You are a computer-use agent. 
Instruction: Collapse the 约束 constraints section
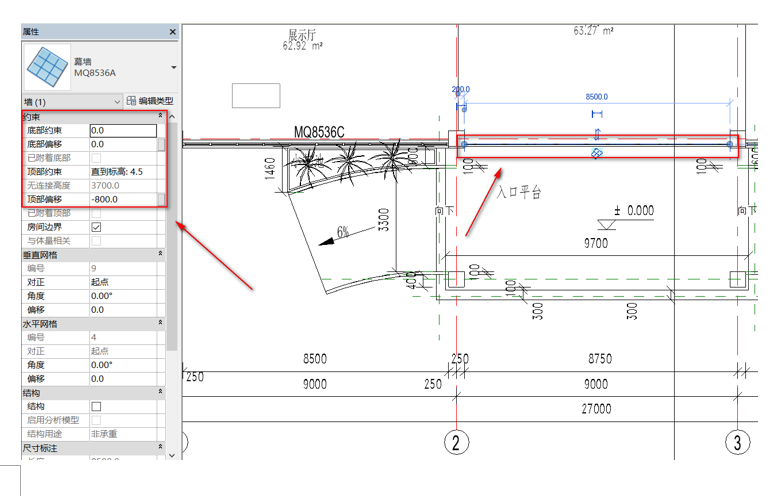coord(160,117)
